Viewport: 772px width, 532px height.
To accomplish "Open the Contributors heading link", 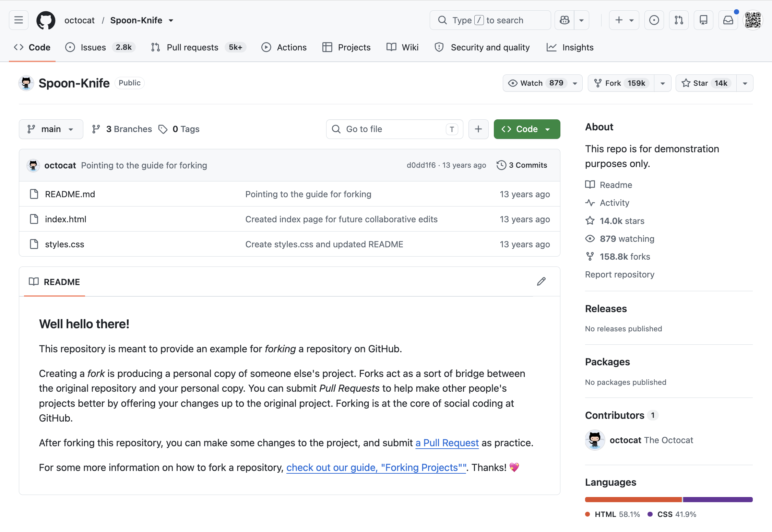I will click(622, 415).
